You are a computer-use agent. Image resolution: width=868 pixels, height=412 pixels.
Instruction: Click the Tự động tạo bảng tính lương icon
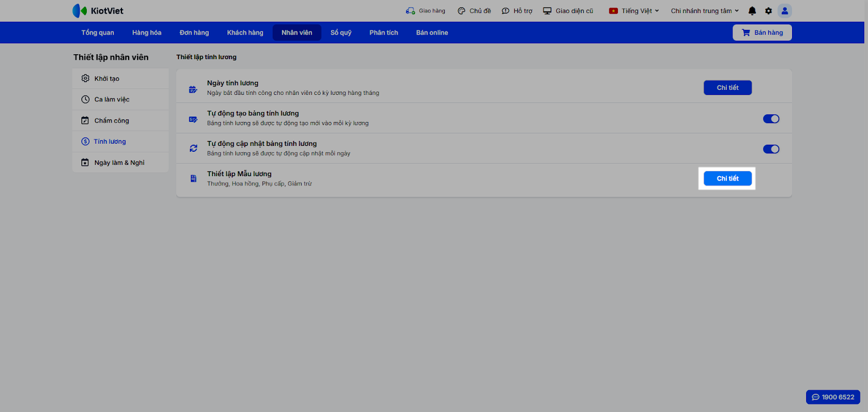193,119
